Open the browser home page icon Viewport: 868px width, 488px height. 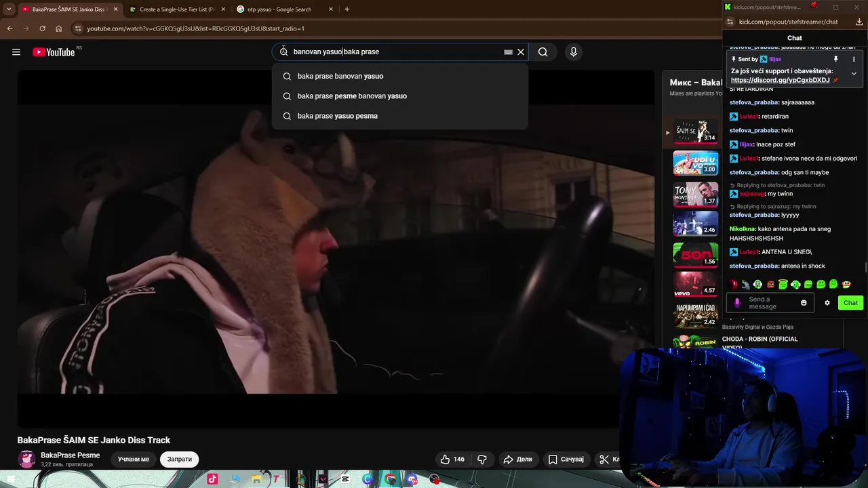(x=59, y=28)
